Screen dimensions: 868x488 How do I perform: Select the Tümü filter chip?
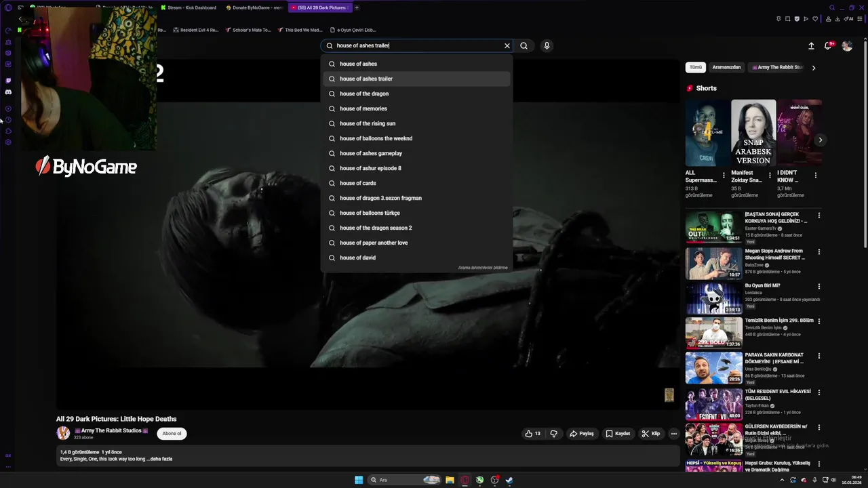click(696, 67)
